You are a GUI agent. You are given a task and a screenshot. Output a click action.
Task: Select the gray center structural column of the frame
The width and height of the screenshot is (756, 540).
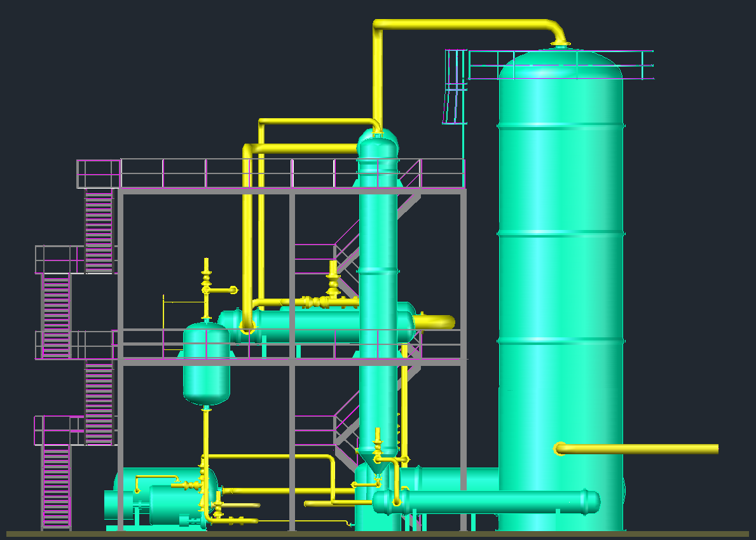point(292,361)
